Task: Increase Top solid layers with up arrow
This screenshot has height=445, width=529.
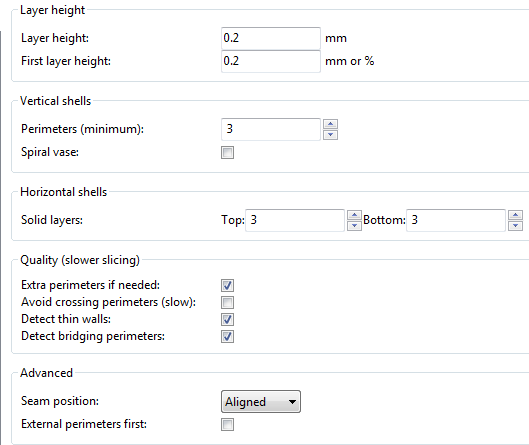Action: click(x=354, y=215)
